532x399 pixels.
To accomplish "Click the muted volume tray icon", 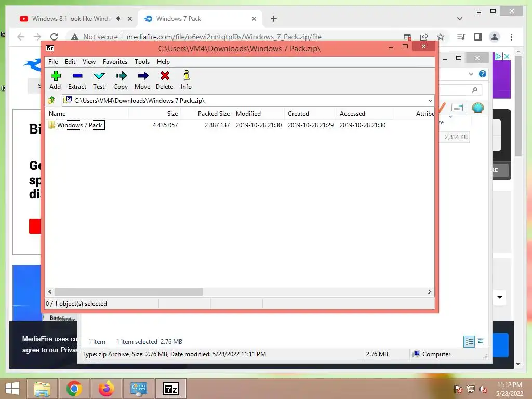I will 483,389.
